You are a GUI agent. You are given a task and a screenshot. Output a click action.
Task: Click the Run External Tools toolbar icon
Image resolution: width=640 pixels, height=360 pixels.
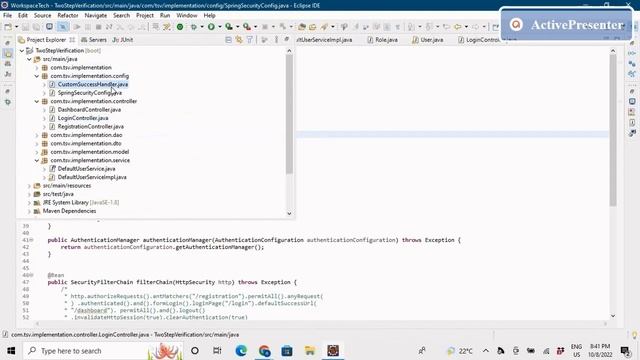[x=247, y=27]
